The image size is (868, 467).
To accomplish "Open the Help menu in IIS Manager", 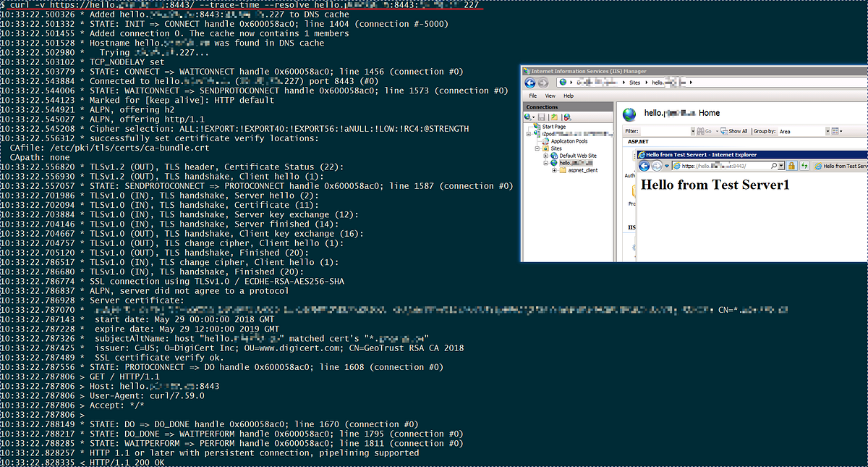I will (569, 96).
